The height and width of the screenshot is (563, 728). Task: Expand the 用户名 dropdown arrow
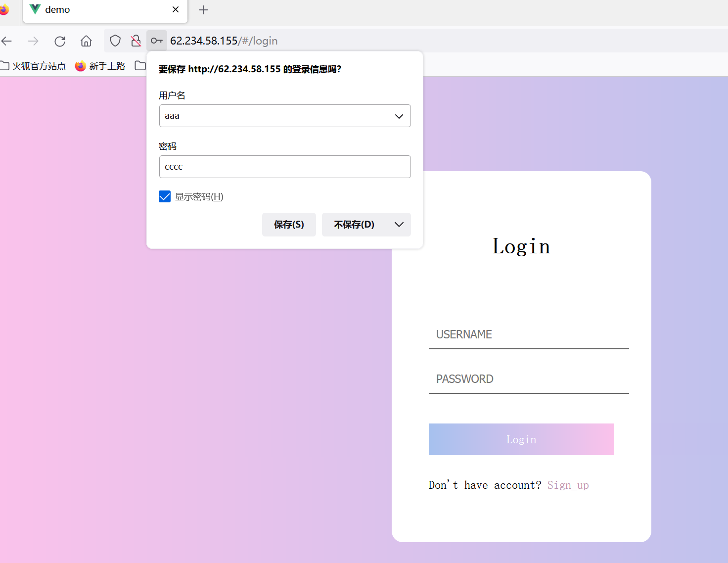(399, 116)
